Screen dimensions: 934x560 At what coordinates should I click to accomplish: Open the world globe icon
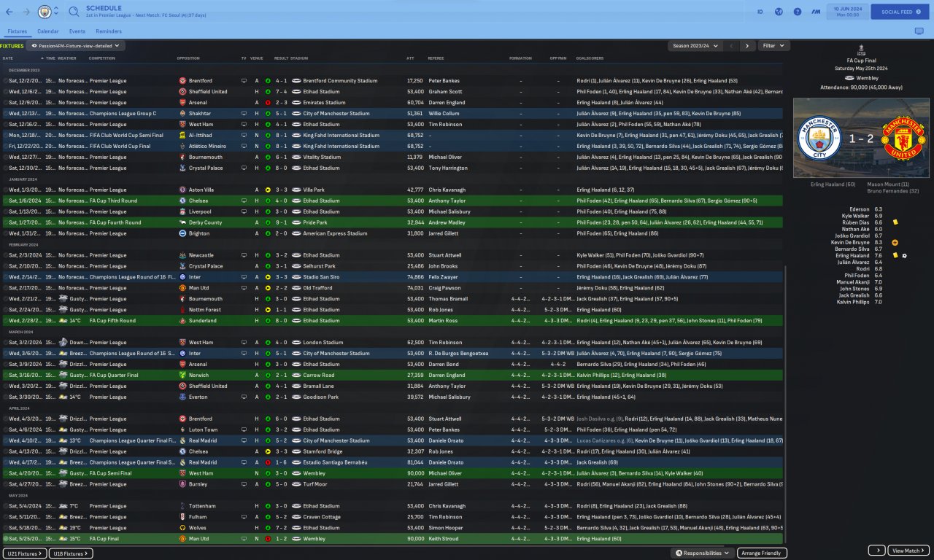pos(779,12)
